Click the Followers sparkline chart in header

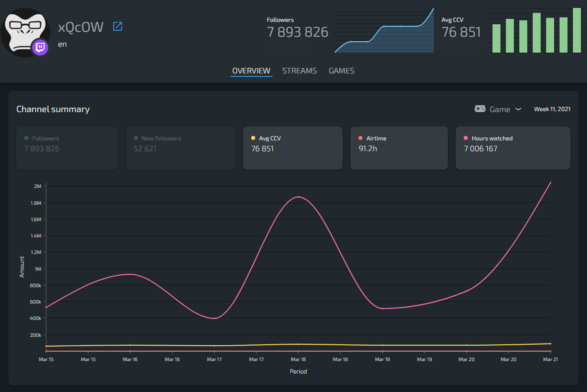[384, 30]
